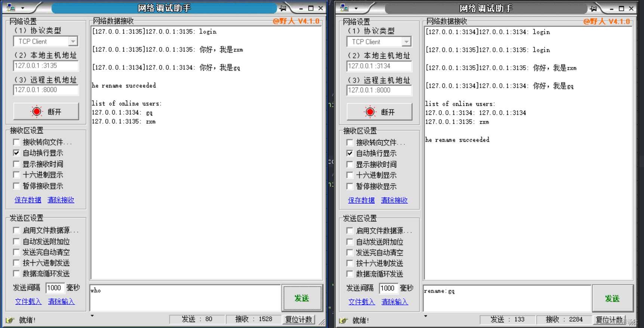Click 断开 disconnect button in left window
The width and height of the screenshot is (644, 328).
pos(46,111)
